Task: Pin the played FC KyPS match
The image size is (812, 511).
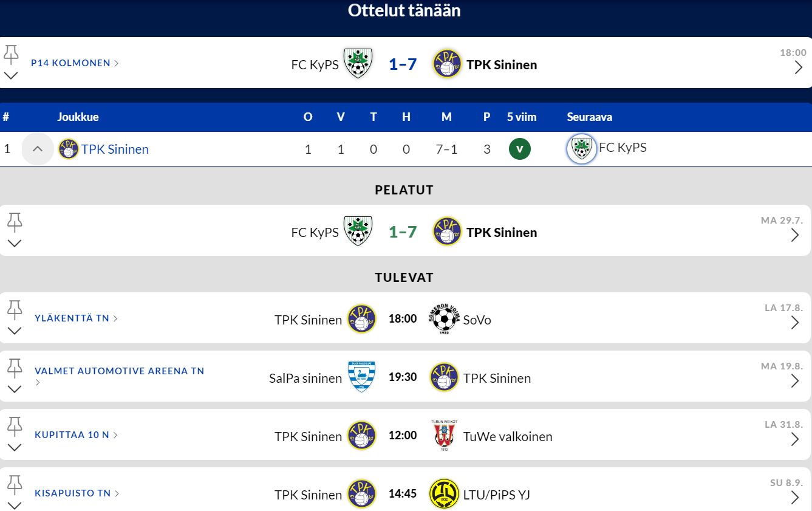Action: pyautogui.click(x=15, y=222)
